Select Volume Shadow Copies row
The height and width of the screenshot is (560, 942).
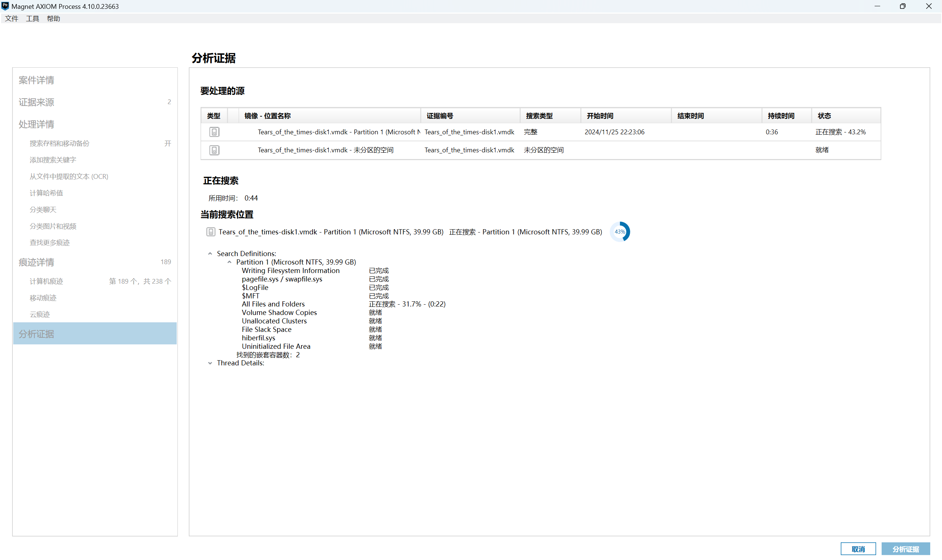point(279,312)
